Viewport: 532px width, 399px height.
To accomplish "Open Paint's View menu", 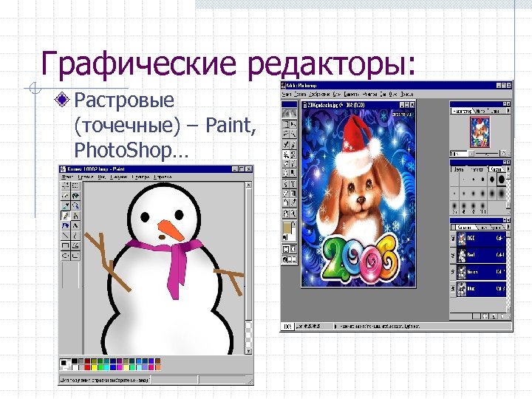I will point(101,177).
